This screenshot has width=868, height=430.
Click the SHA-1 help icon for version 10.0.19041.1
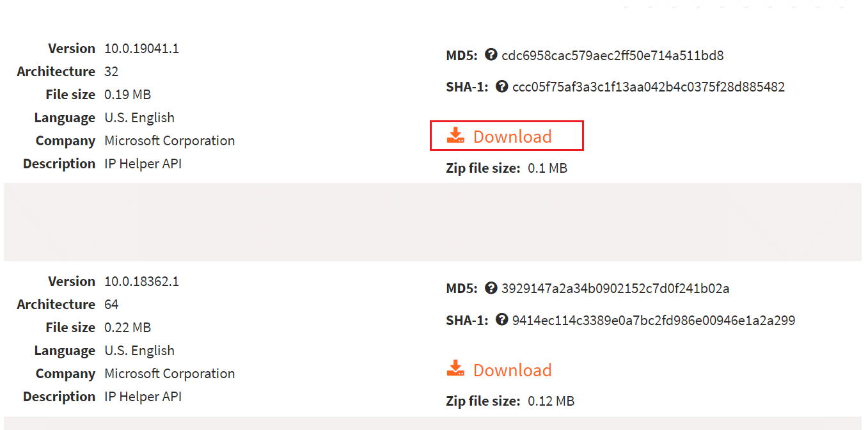point(502,86)
